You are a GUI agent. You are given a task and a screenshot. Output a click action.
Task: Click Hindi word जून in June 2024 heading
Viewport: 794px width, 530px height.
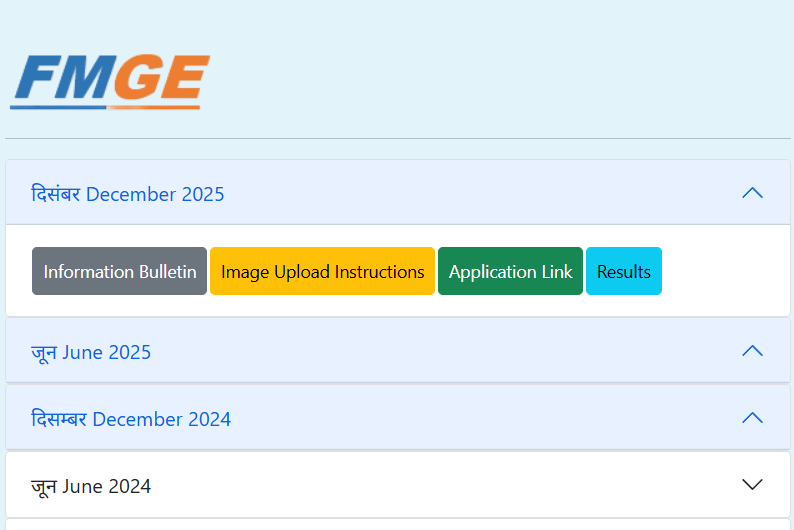coord(43,487)
